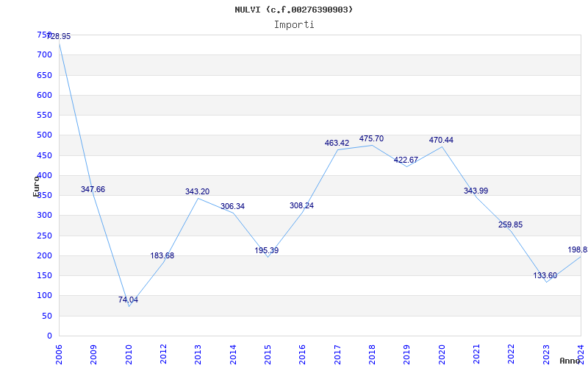Click the 198.8 data label at 2024
Viewport: 588px width, 368px height.
578,250
